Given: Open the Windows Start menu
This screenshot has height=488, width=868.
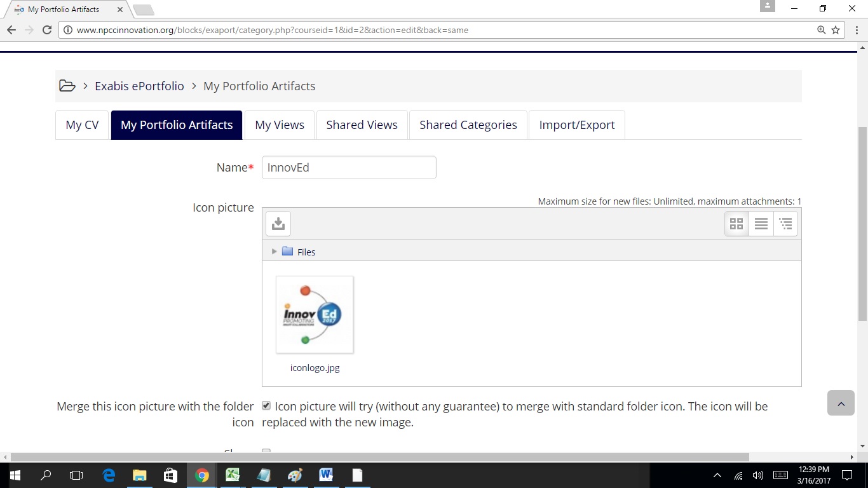Looking at the screenshot, I should pos(15,475).
